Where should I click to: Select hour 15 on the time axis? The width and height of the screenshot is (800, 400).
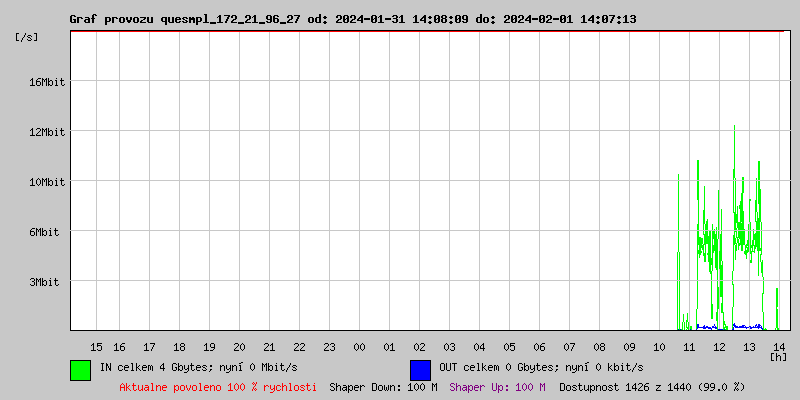tap(96, 346)
